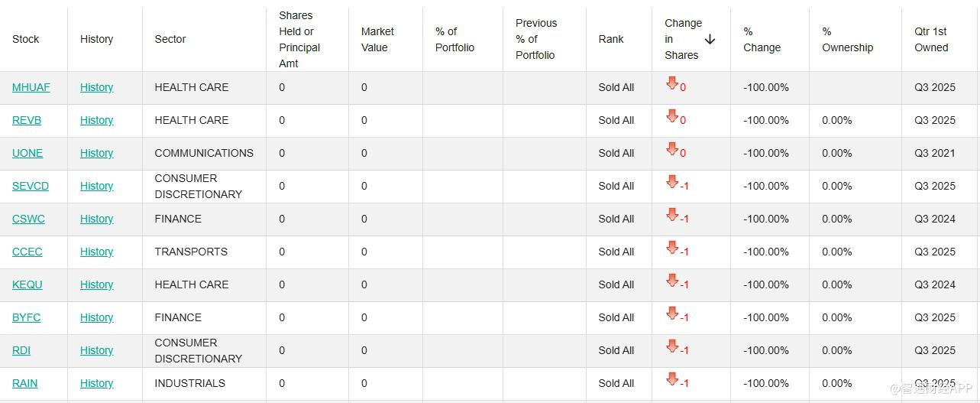Click the red down arrow in UONE row
This screenshot has width=980, height=403.
(672, 149)
